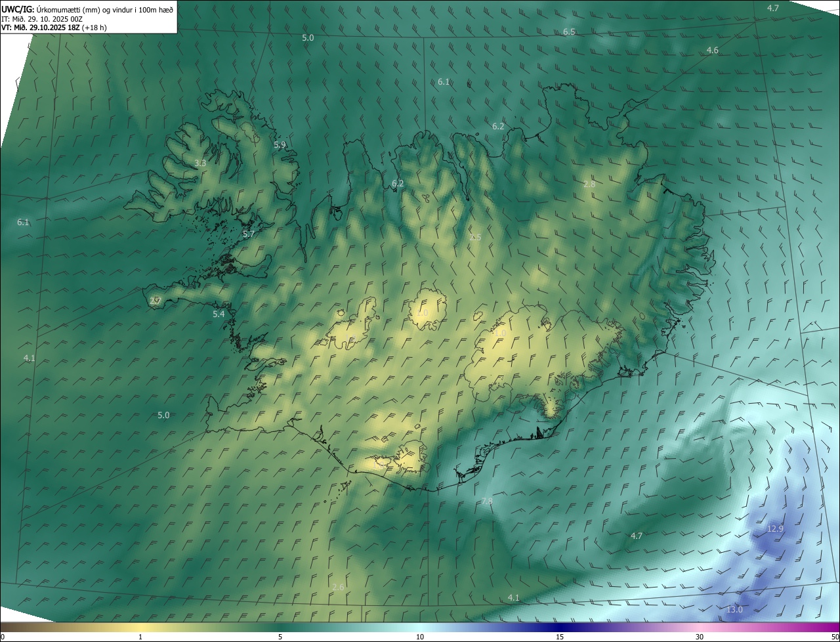This screenshot has height=642, width=840.
Task: Click the 5.7 value label
Action: (249, 234)
